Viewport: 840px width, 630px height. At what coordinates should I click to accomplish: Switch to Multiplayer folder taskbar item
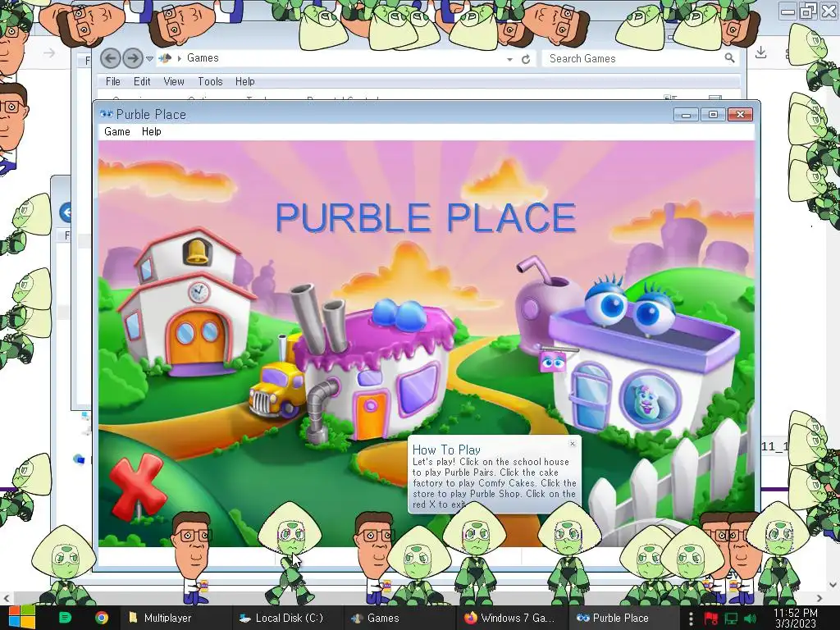tap(174, 618)
